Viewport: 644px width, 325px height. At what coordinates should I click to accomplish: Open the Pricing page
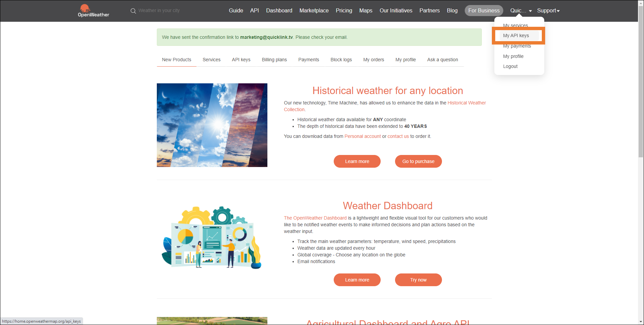pyautogui.click(x=344, y=11)
